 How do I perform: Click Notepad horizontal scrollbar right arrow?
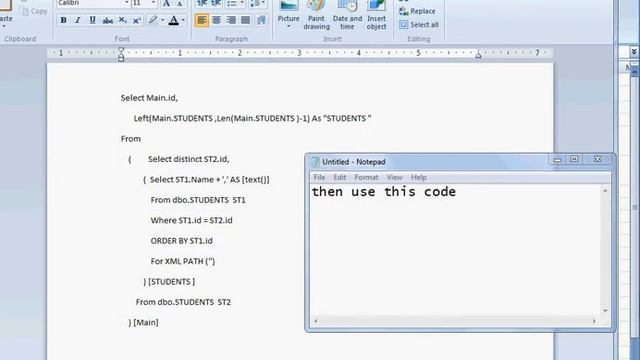click(x=594, y=321)
